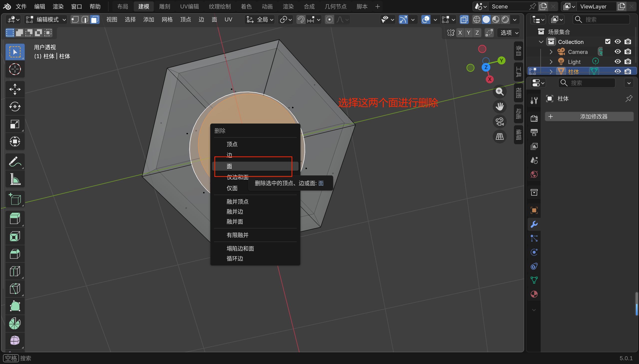639x364 pixels.
Task: Switch to face select mode
Action: [x=95, y=19]
